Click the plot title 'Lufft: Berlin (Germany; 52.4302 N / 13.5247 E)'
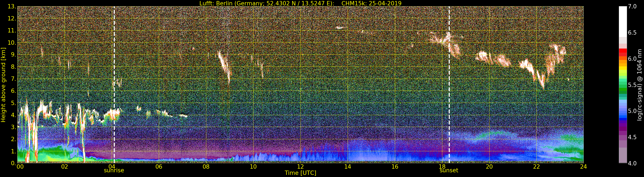The width and height of the screenshot is (644, 177). pos(267,3)
